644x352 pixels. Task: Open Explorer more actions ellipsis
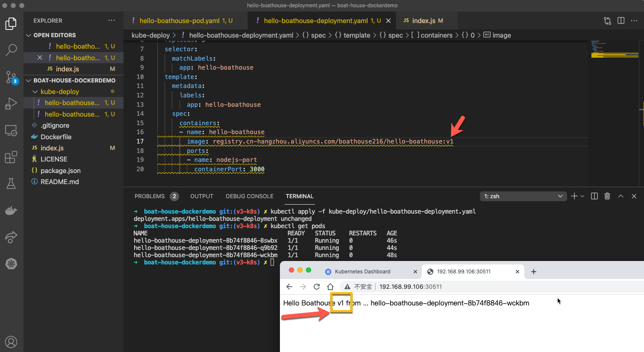point(112,21)
